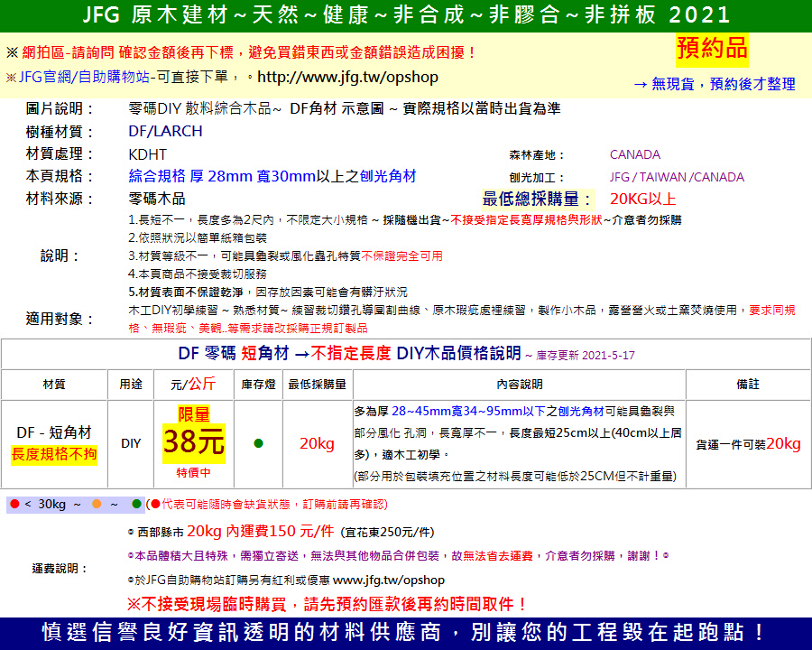Click the '適用對象：' label
This screenshot has width=812, height=650.
[x=60, y=319]
